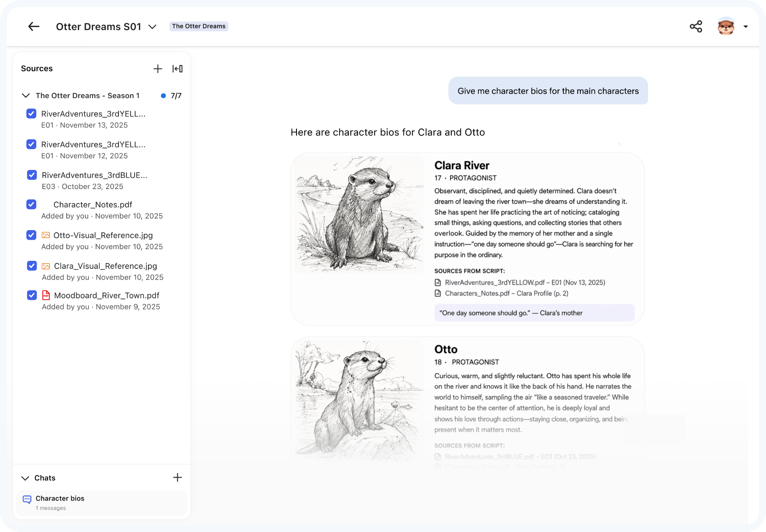Open the Otter Dreams S01 project dropdown chevron
The height and width of the screenshot is (532, 766).
pos(152,27)
